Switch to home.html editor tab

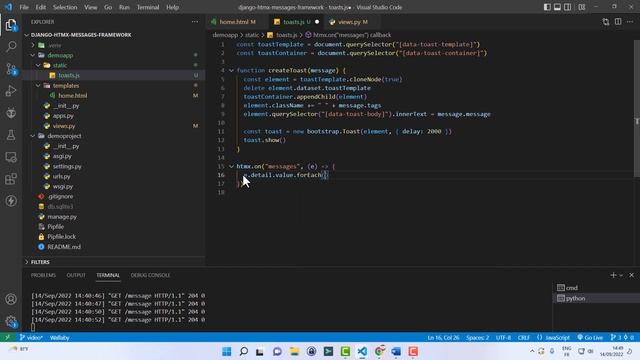237,22
